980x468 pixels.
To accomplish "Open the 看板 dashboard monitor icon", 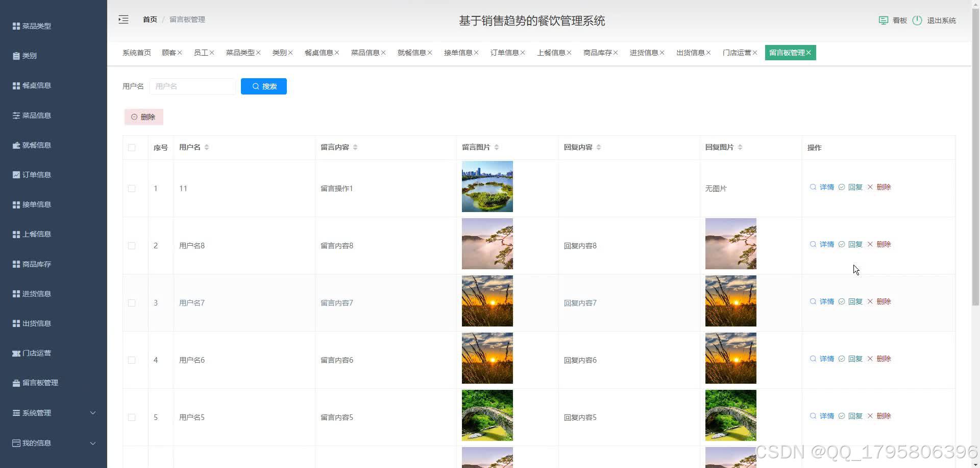I will [x=883, y=20].
